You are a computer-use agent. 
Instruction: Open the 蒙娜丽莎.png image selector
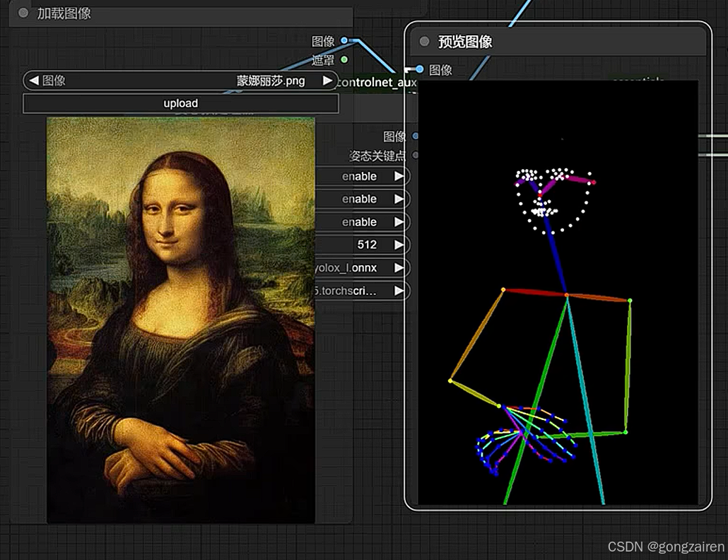(x=181, y=81)
